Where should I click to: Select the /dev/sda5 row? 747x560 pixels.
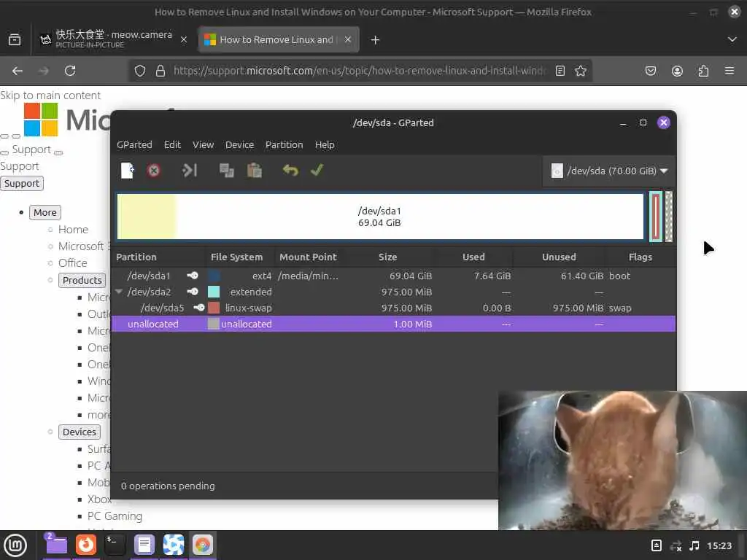coord(393,308)
